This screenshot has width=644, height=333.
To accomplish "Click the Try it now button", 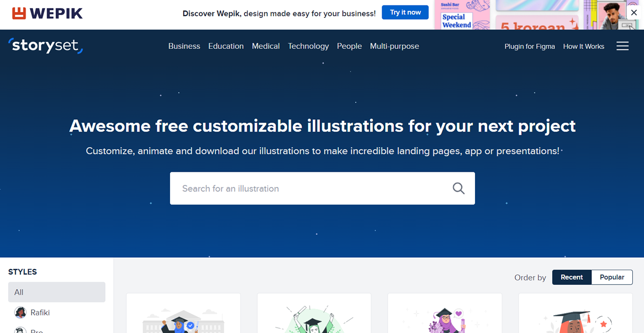I will (x=405, y=12).
